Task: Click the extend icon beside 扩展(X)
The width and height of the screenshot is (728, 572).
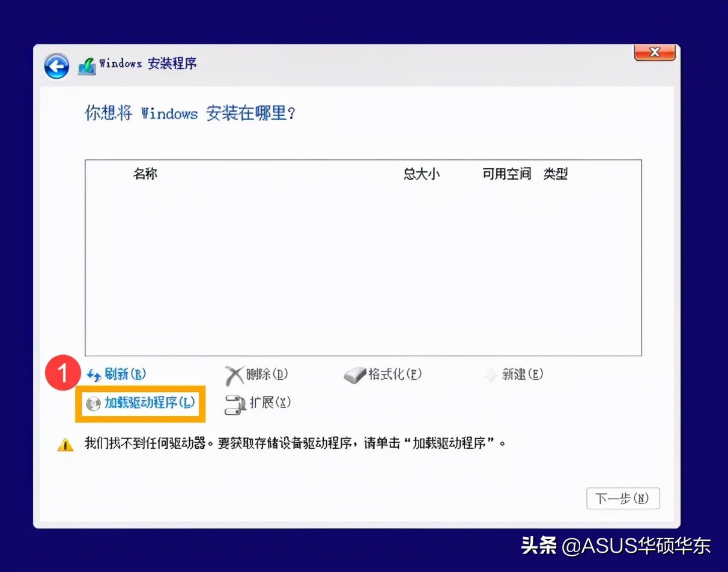Action: [x=234, y=403]
